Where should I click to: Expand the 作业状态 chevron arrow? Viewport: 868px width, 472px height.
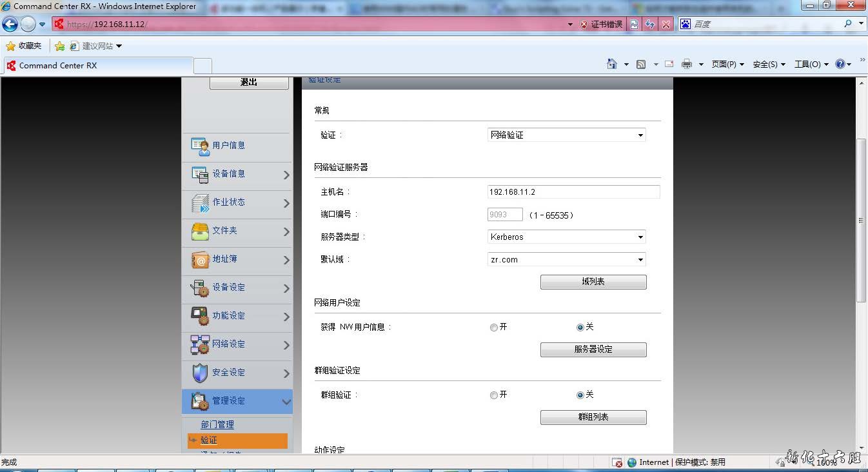[x=286, y=203]
